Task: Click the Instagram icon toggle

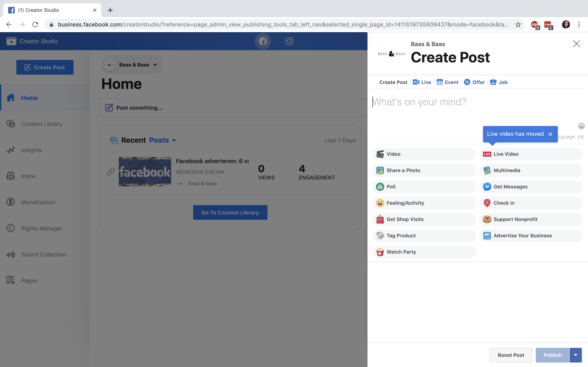Action: [x=289, y=41]
